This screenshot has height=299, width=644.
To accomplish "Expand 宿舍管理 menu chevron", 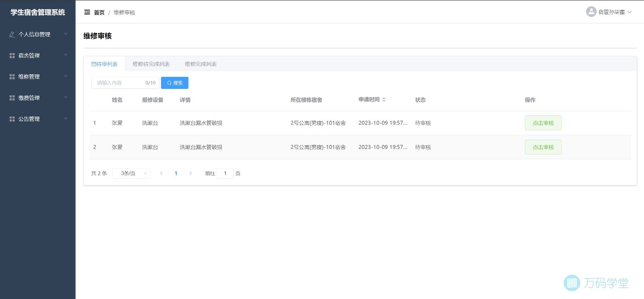I will pyautogui.click(x=66, y=55).
